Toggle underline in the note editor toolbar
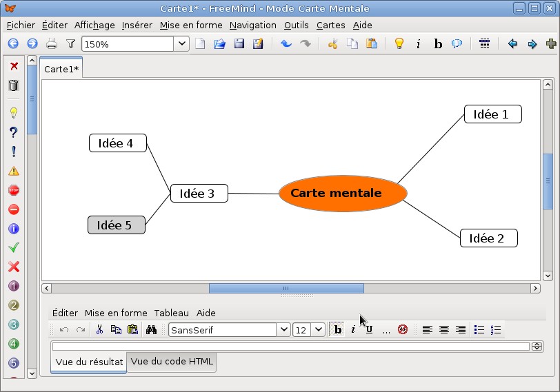 click(x=369, y=330)
